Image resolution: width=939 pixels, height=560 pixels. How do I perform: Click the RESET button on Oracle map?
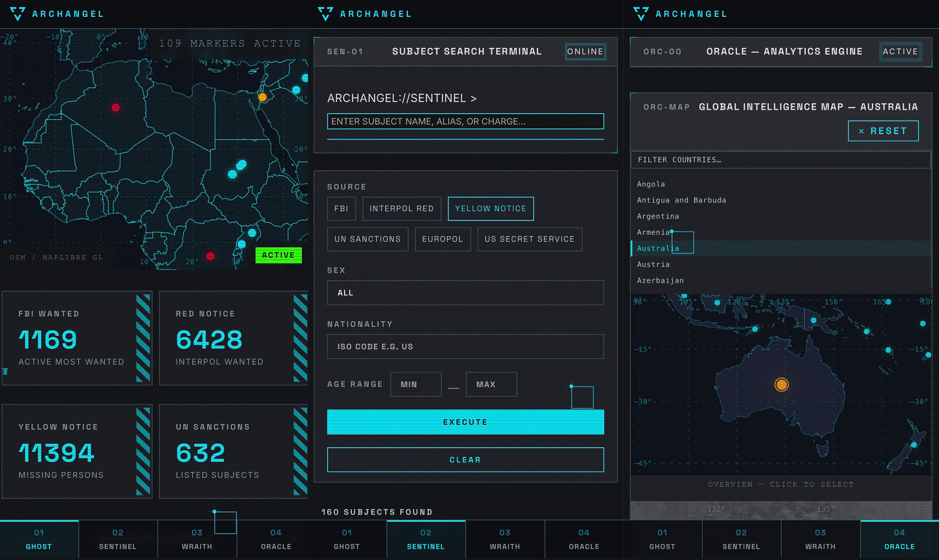(x=883, y=131)
